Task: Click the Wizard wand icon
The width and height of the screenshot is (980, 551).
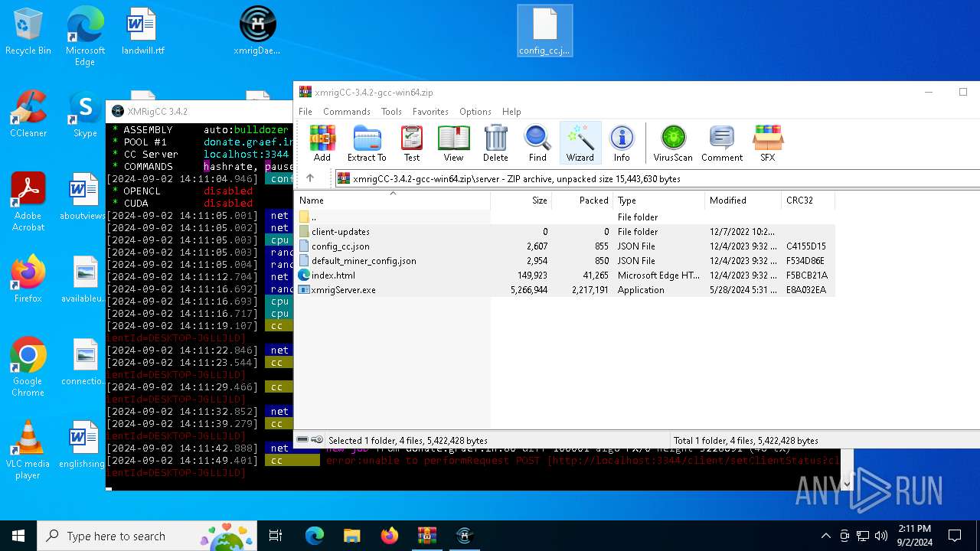Action: 580,143
